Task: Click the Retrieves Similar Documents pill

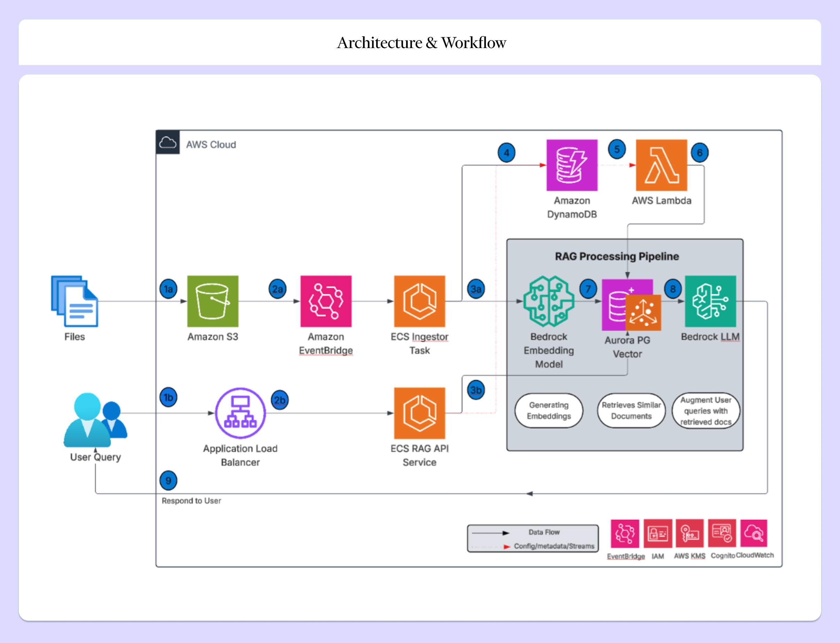Action: (x=631, y=410)
